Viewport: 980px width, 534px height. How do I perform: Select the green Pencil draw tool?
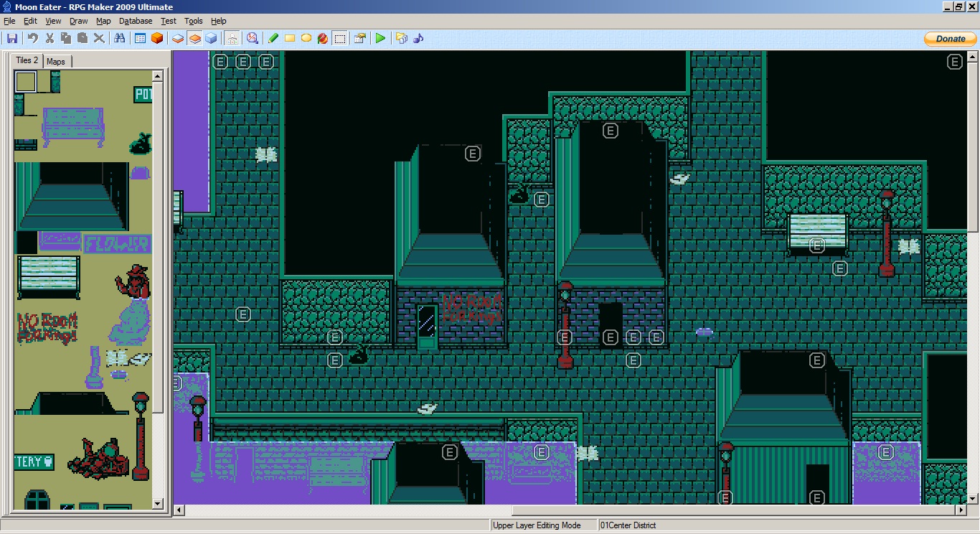tap(273, 38)
